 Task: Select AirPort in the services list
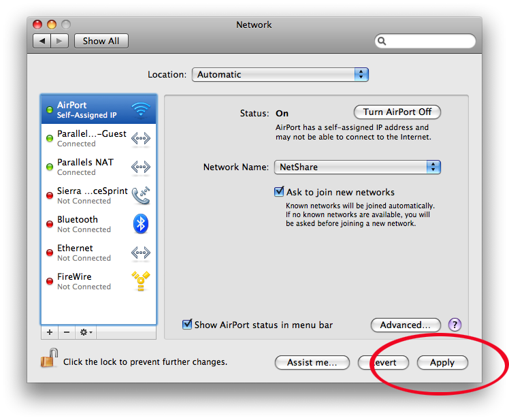(99, 110)
